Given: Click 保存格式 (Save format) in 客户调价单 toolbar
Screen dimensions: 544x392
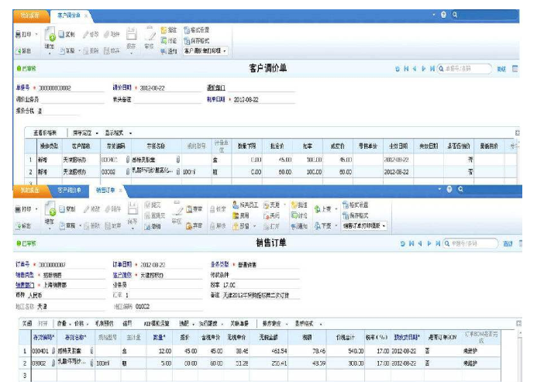Looking at the screenshot, I should 196,40.
